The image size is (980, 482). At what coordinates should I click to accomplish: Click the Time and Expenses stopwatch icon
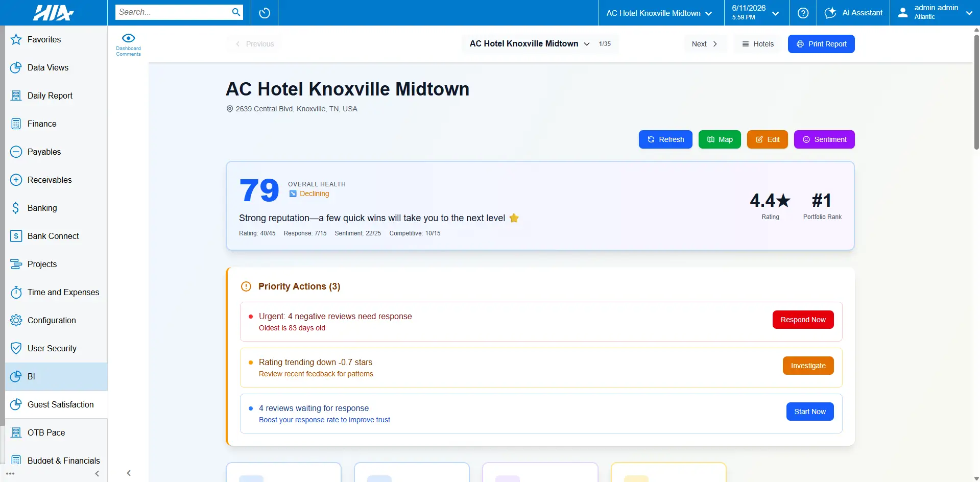click(16, 292)
